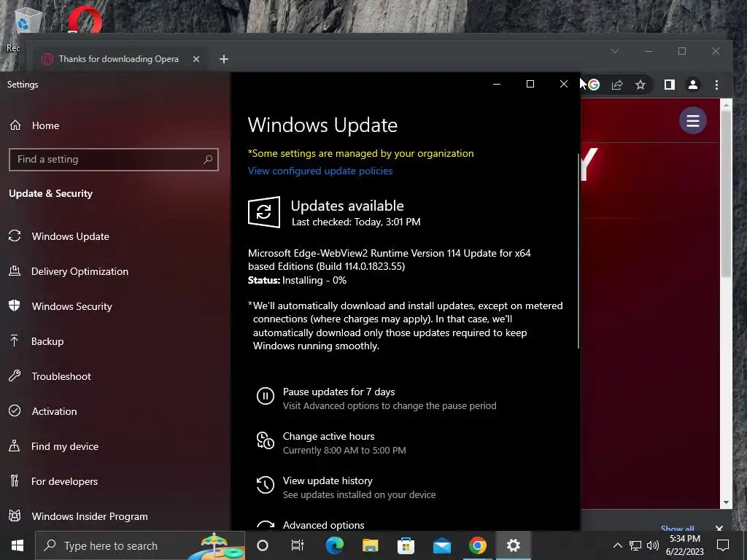Go to Activation settings

click(54, 411)
